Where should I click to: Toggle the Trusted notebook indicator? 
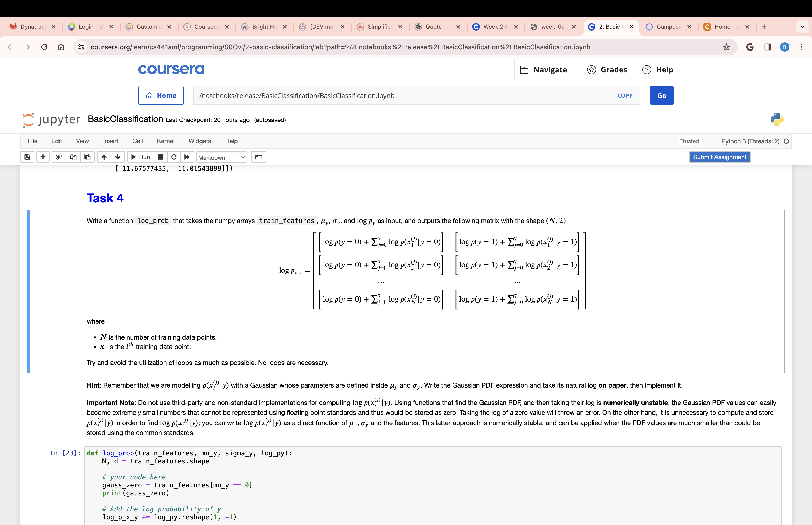tap(689, 141)
